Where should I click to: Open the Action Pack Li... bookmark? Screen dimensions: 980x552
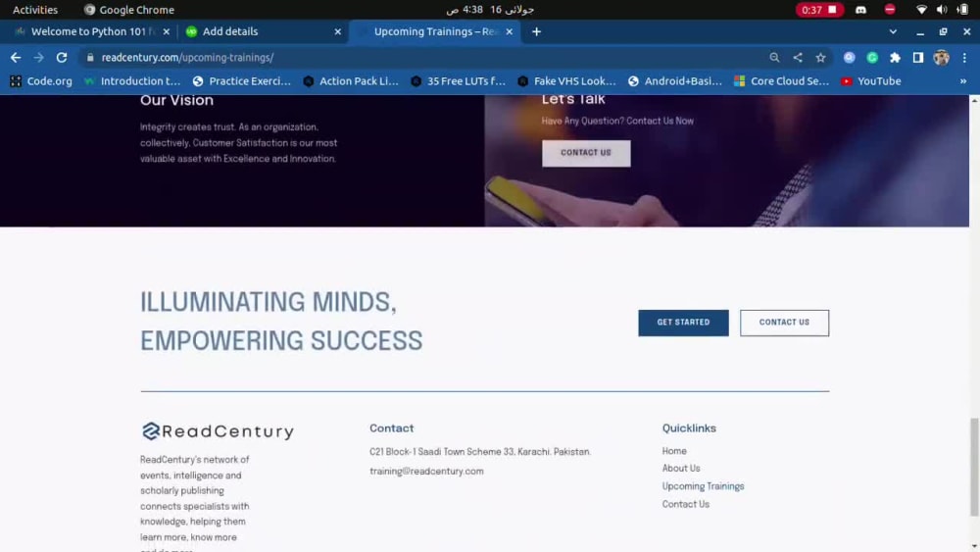[351, 81]
